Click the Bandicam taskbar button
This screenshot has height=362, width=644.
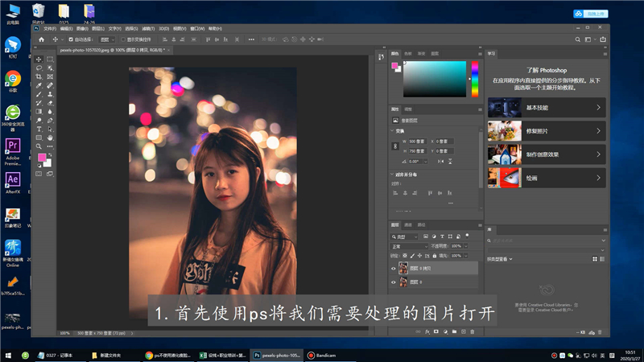[325, 354]
